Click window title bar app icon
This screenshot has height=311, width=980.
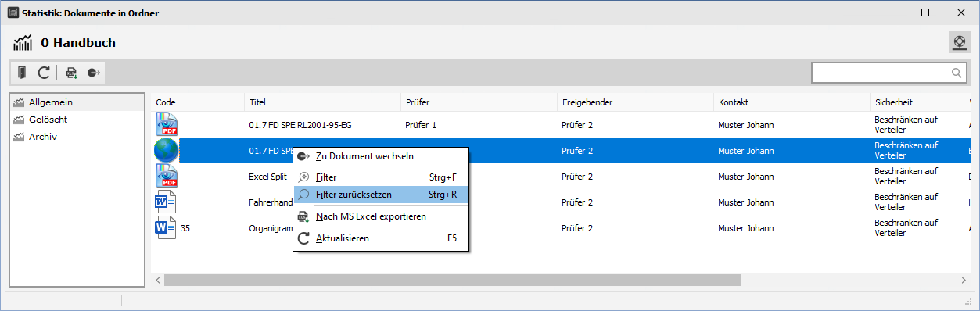point(13,13)
